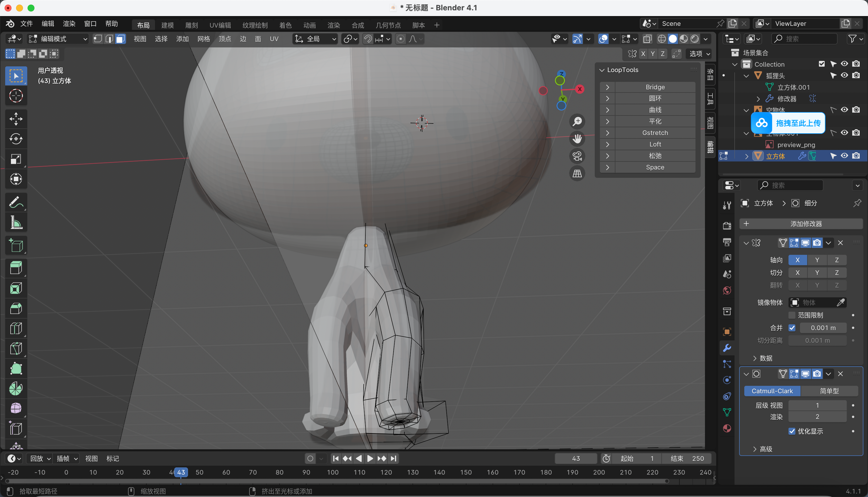Open the 文件 menu
The image size is (868, 497).
click(26, 24)
